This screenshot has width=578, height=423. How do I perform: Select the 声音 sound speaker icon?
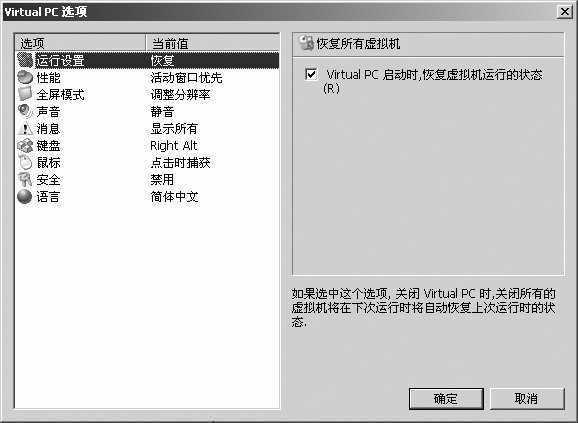click(25, 111)
